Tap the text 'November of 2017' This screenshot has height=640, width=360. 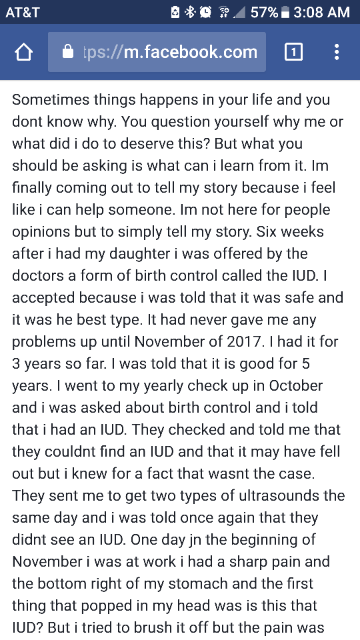click(197, 341)
